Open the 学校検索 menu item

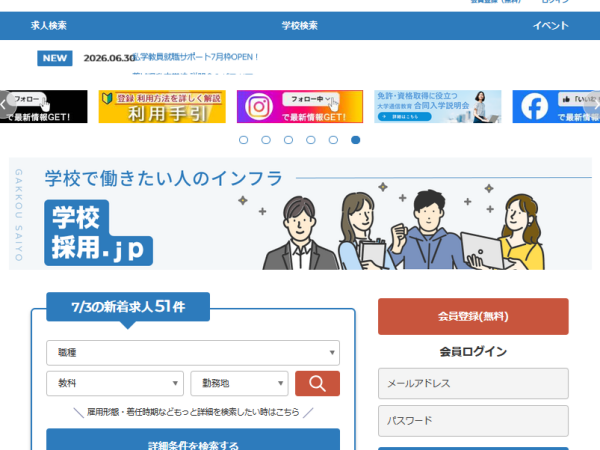click(300, 26)
